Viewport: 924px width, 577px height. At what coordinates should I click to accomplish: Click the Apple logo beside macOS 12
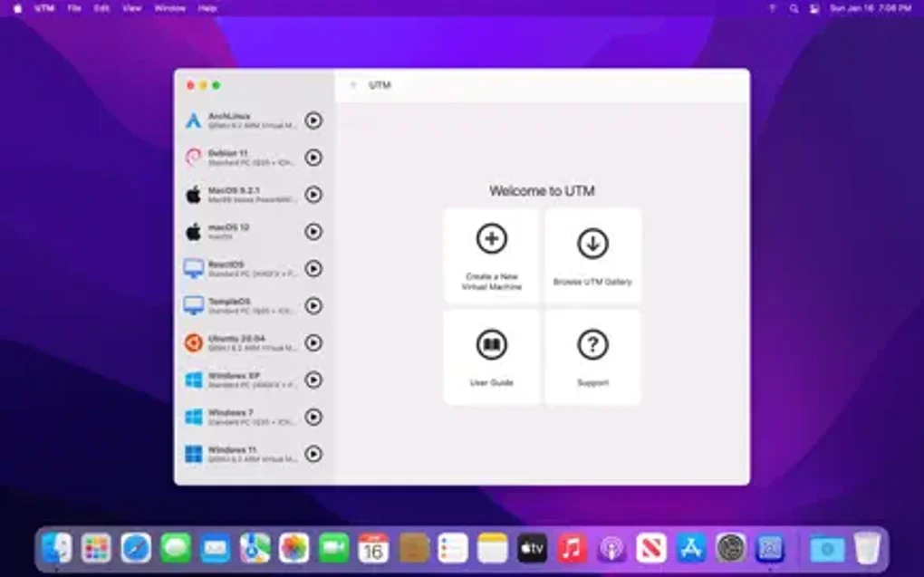point(193,232)
